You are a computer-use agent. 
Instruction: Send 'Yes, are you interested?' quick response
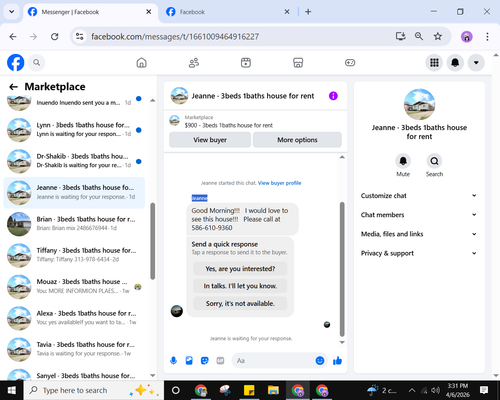tap(240, 269)
